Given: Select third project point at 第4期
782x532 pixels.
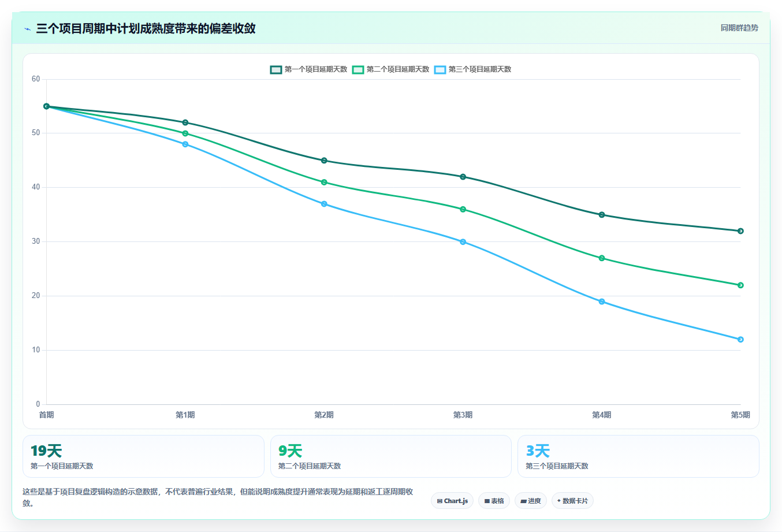Looking at the screenshot, I should pyautogui.click(x=602, y=302).
